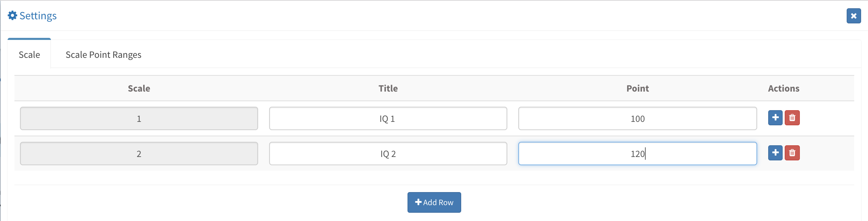
Task: Click the Point field showing 100
Action: point(637,118)
